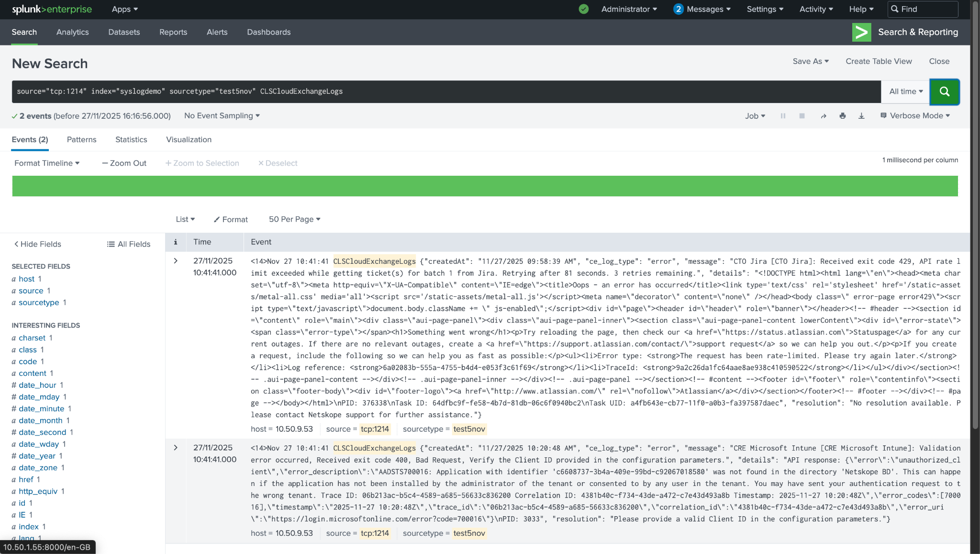
Task: Open the date_month interesting field
Action: click(41, 420)
